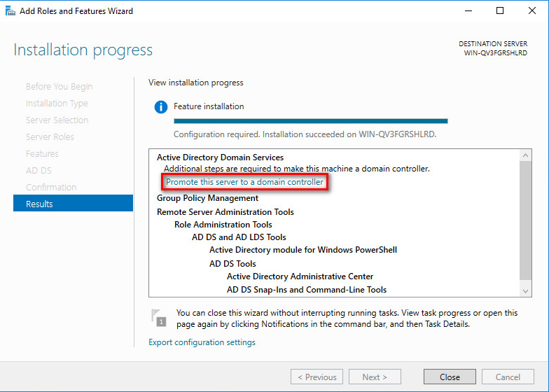Click the Cancel button
549x392 pixels.
coord(508,377)
